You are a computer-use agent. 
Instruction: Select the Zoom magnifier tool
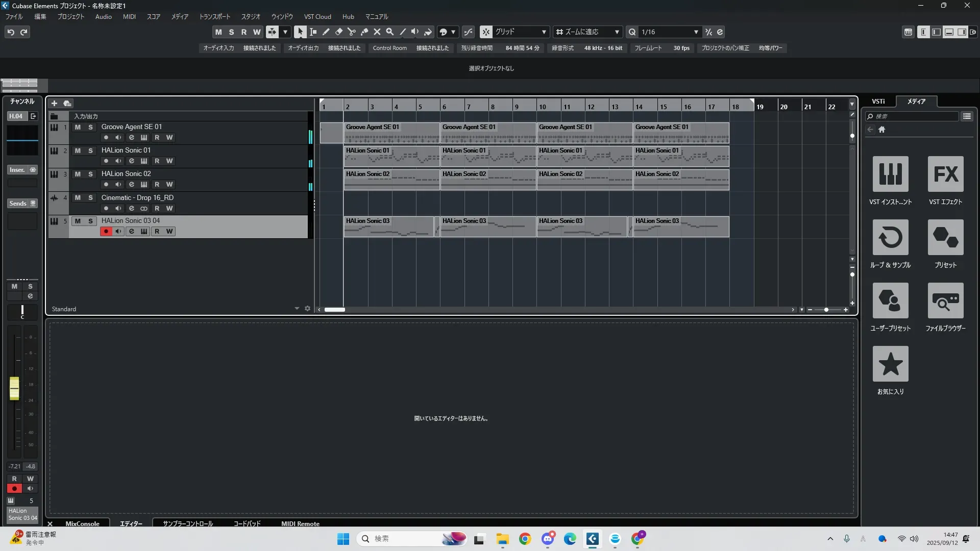point(389,32)
